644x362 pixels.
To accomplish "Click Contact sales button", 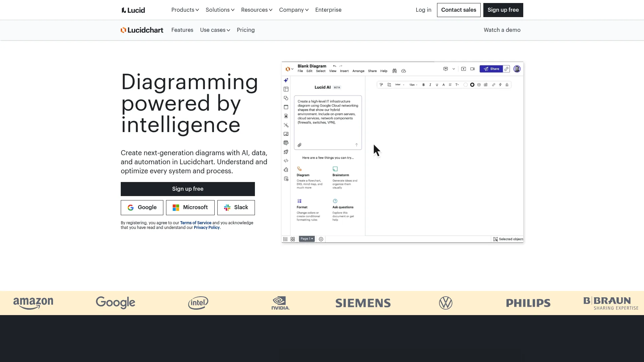I will point(459,10).
